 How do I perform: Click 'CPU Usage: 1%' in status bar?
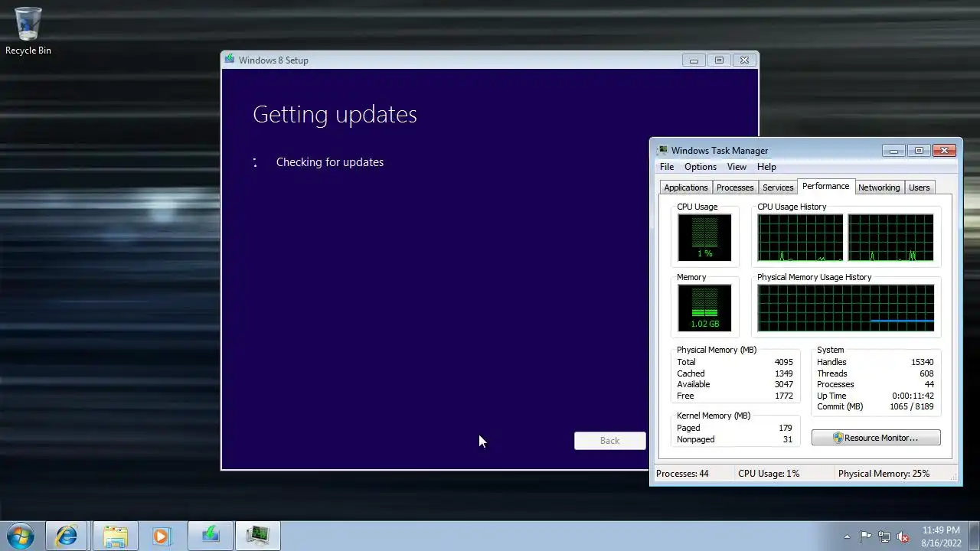click(x=769, y=474)
